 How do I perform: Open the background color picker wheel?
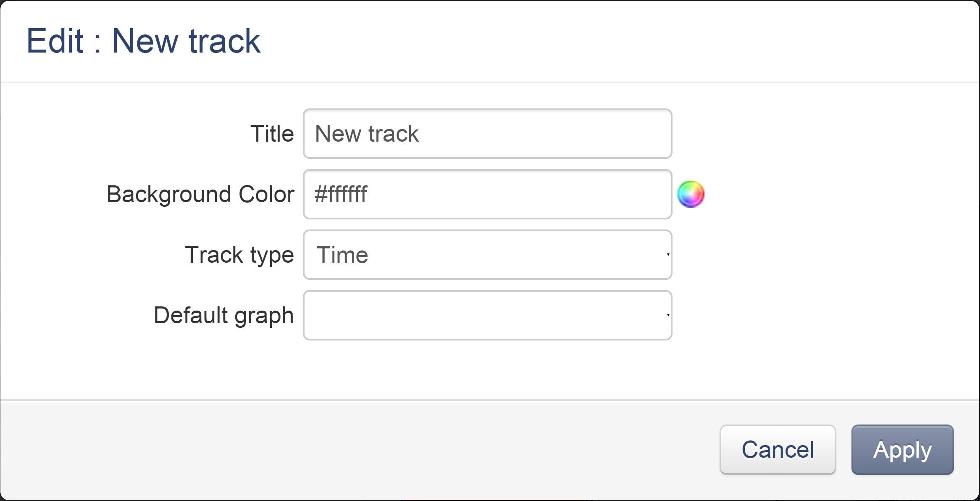tap(690, 194)
